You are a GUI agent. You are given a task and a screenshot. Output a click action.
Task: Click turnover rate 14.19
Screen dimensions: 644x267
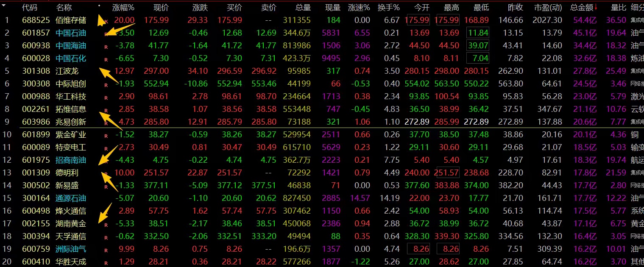point(390,198)
